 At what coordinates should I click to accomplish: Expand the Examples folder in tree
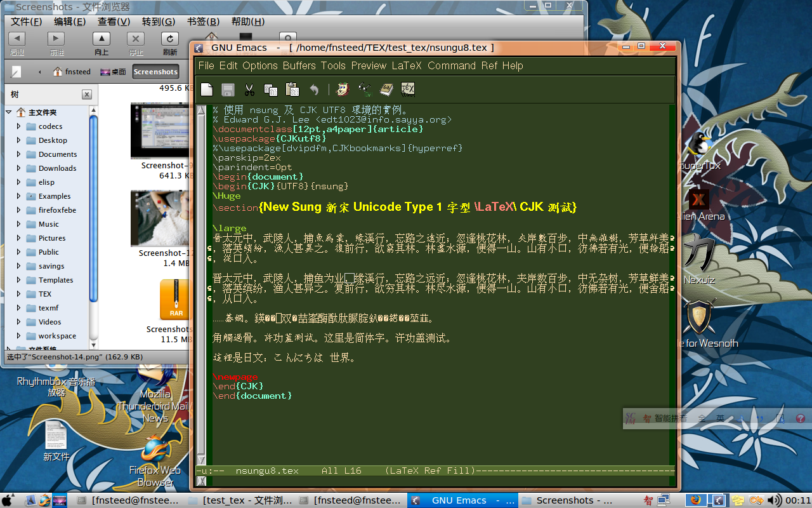[19, 196]
